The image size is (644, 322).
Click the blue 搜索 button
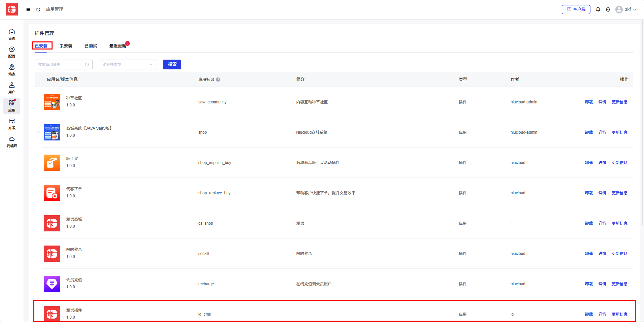pos(172,64)
